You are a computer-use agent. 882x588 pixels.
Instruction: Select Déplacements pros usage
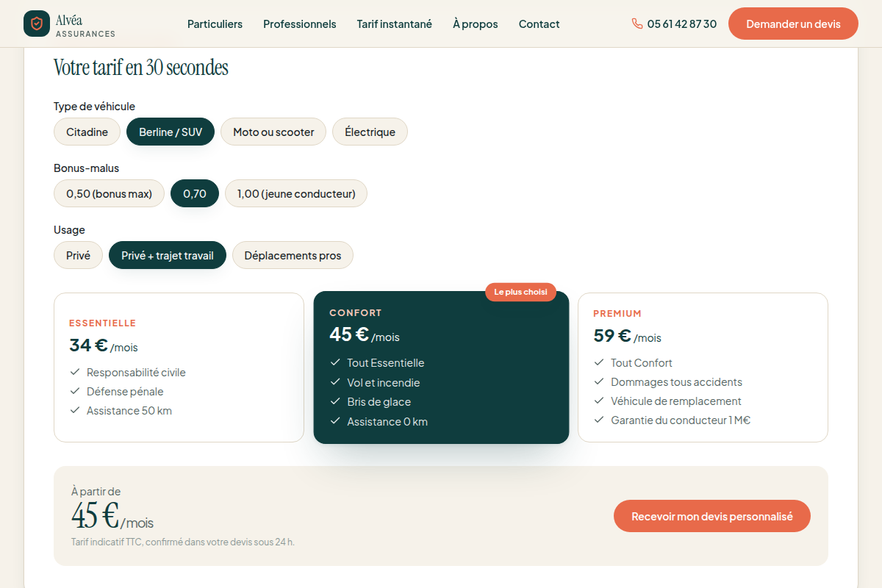click(293, 255)
